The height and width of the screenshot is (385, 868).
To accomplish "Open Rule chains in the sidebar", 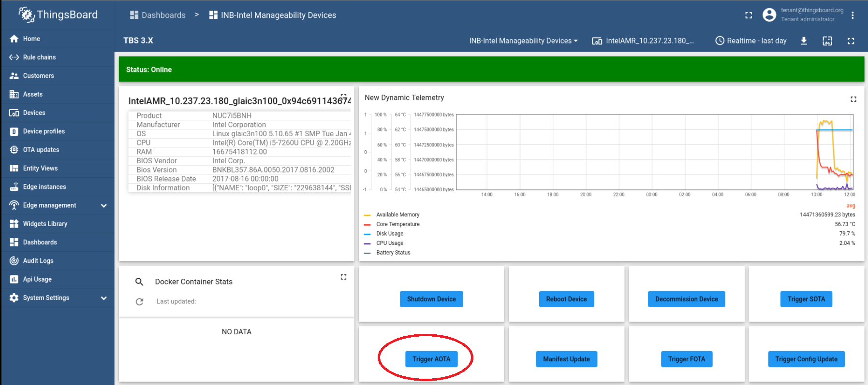I will (58, 57).
